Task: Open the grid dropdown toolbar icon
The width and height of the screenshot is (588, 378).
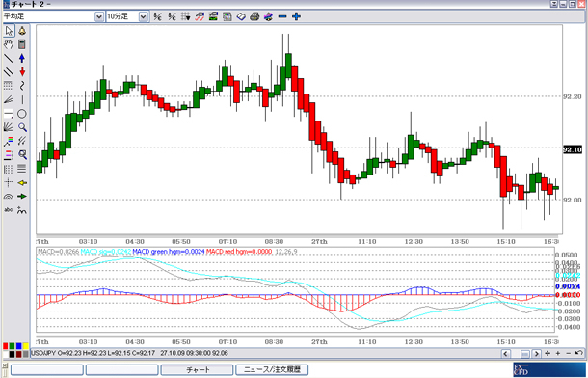Action: [186, 16]
